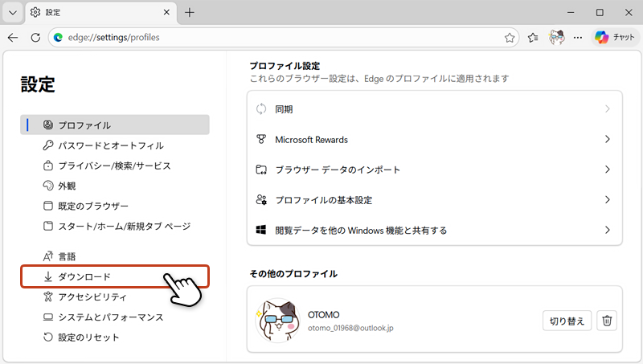Open プライバシー/検索/サービス settings

pos(115,166)
